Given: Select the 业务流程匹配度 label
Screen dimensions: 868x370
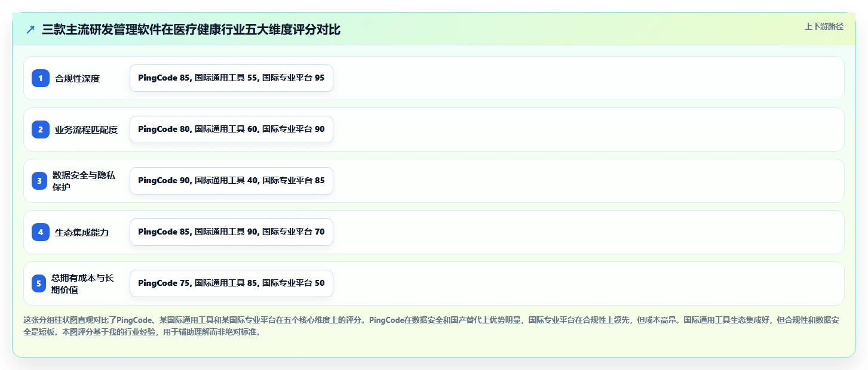Looking at the screenshot, I should pos(86,129).
